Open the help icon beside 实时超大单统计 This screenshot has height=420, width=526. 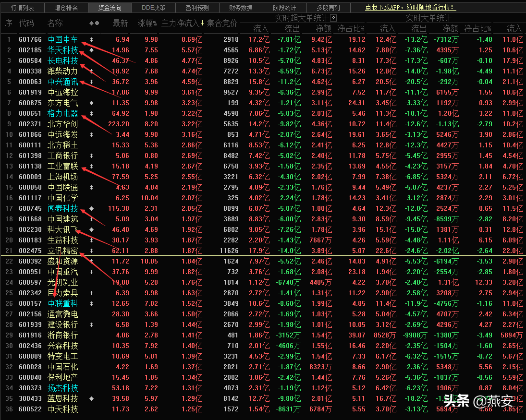(x=334, y=18)
